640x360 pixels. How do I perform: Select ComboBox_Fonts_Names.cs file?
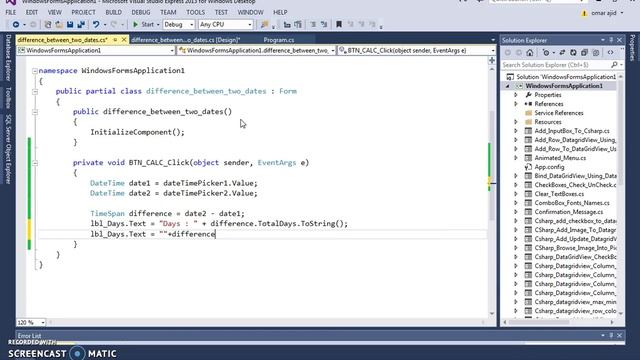coord(572,203)
